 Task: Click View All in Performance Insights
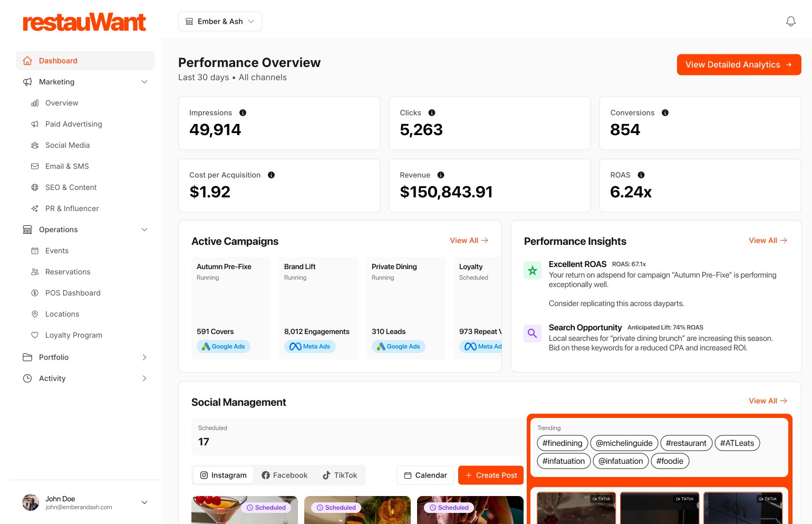point(768,241)
